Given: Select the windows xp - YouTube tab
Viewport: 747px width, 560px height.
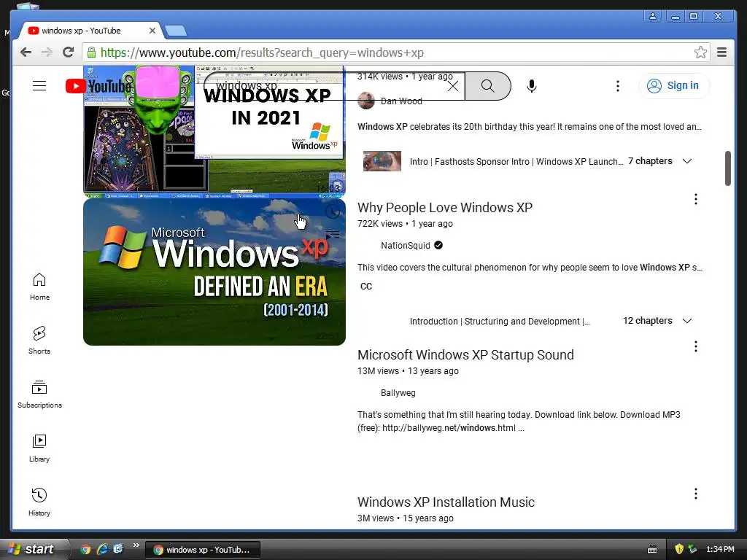Looking at the screenshot, I should pyautogui.click(x=90, y=31).
